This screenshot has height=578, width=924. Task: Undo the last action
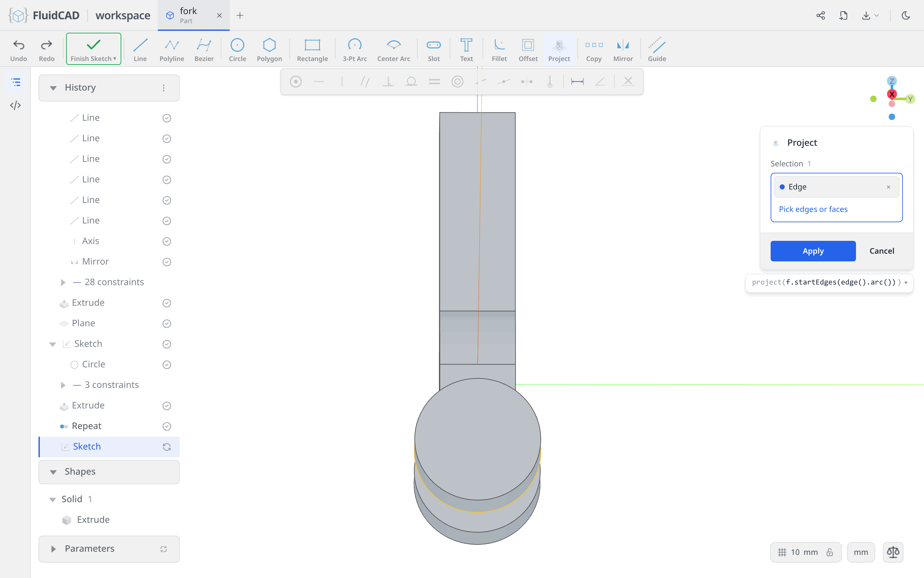18,49
